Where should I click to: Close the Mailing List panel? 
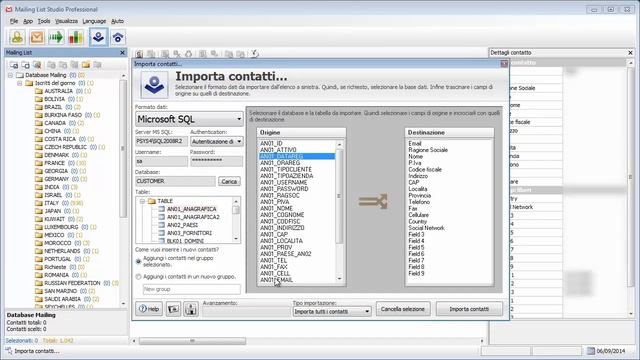pos(122,53)
